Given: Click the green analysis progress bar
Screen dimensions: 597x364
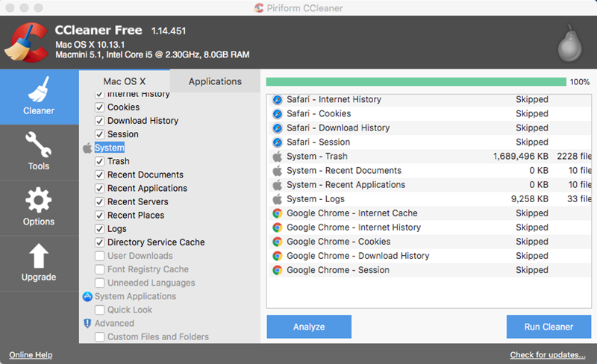Looking at the screenshot, I should [416, 82].
